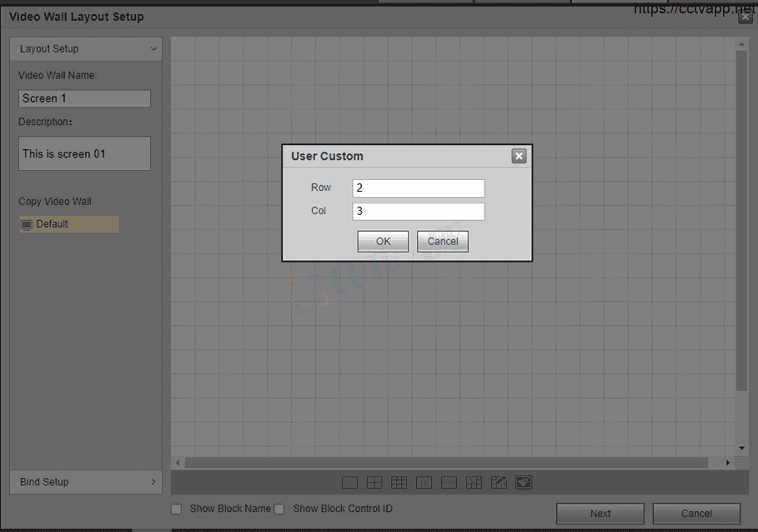The image size is (758, 532).
Task: Click the fourth layout icon in the bottom toolbar
Action: pyautogui.click(x=424, y=482)
